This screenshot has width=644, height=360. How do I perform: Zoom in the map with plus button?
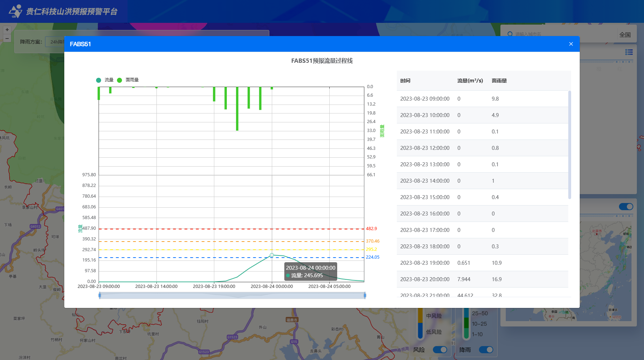pyautogui.click(x=7, y=30)
